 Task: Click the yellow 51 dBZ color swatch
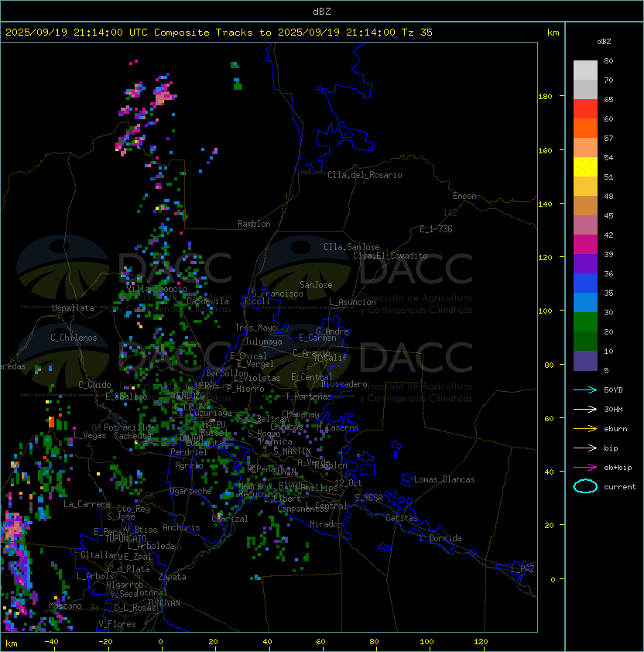tap(585, 167)
